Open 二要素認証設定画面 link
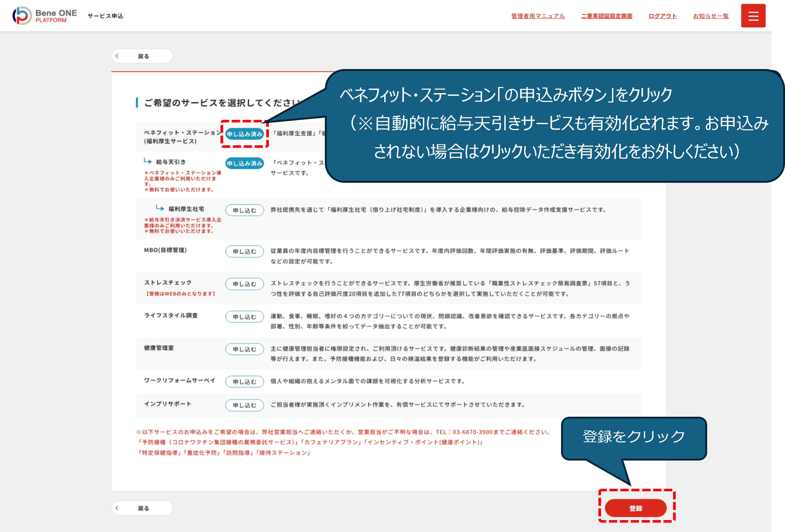This screenshot has width=785, height=532. (x=607, y=16)
